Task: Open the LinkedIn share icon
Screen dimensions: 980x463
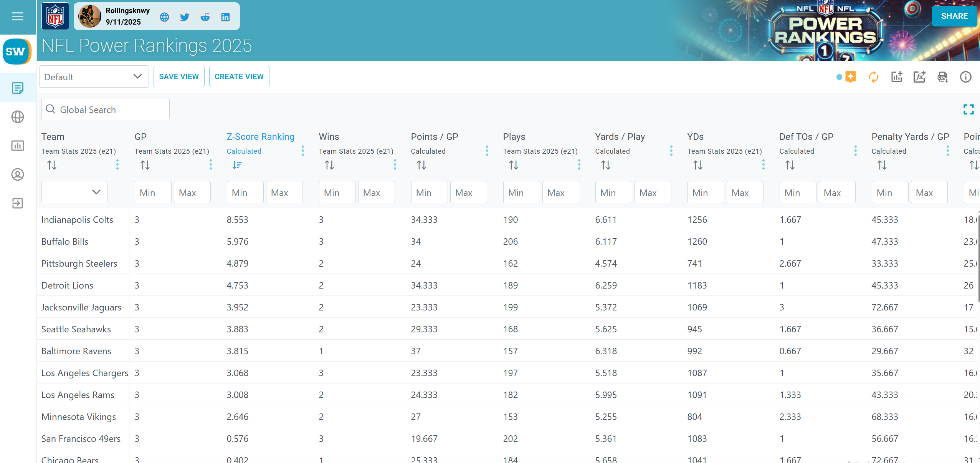Action: pyautogui.click(x=225, y=17)
